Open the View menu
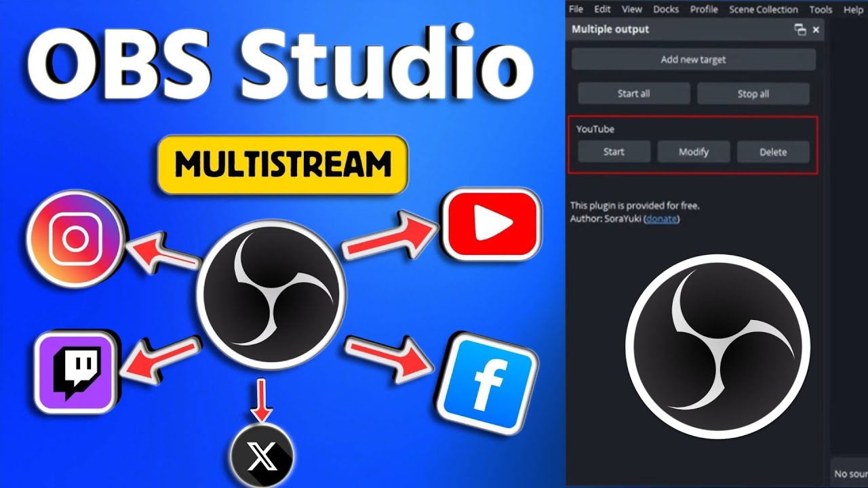The height and width of the screenshot is (488, 868). tap(632, 9)
